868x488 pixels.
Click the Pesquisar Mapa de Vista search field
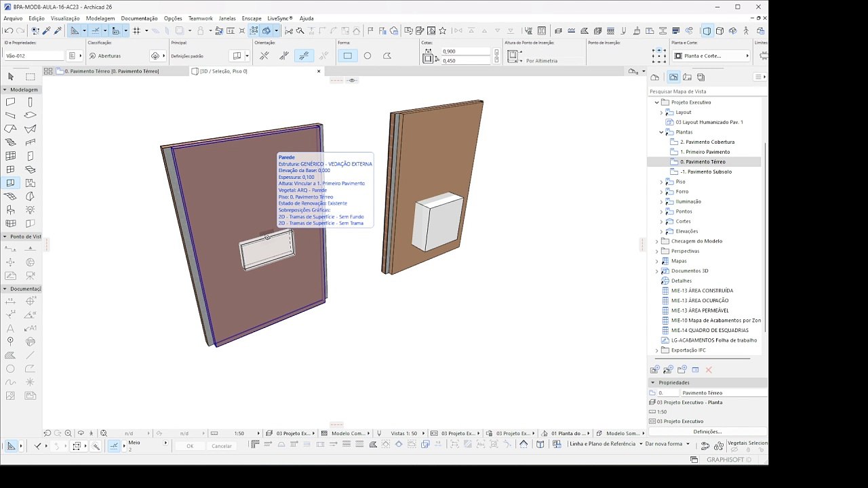707,91
